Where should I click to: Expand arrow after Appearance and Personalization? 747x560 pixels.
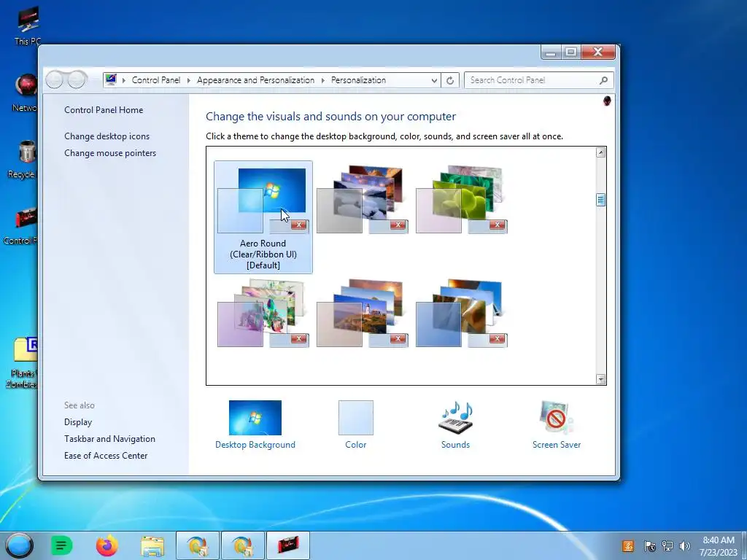(x=323, y=80)
